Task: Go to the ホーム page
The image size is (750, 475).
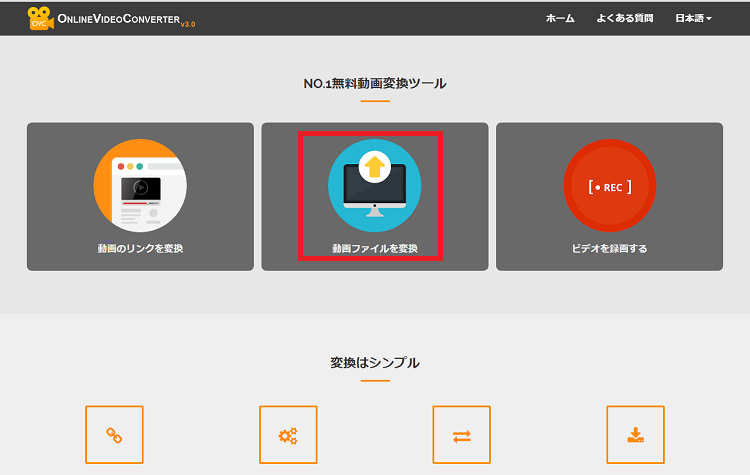Action: [x=560, y=19]
